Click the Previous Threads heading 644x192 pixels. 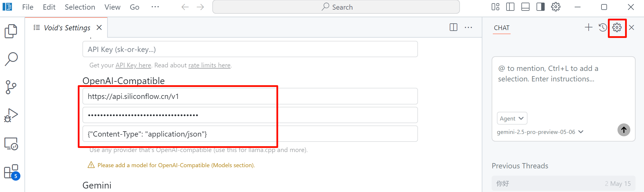[520, 166]
